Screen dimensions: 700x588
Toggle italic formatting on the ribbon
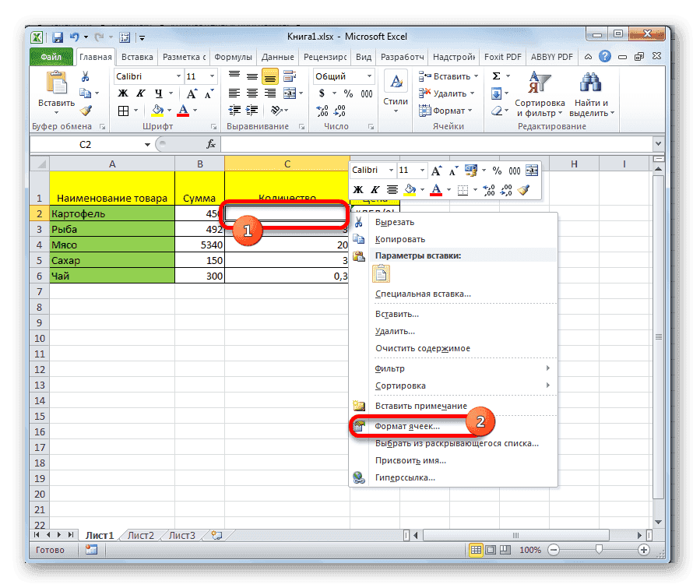tap(139, 93)
